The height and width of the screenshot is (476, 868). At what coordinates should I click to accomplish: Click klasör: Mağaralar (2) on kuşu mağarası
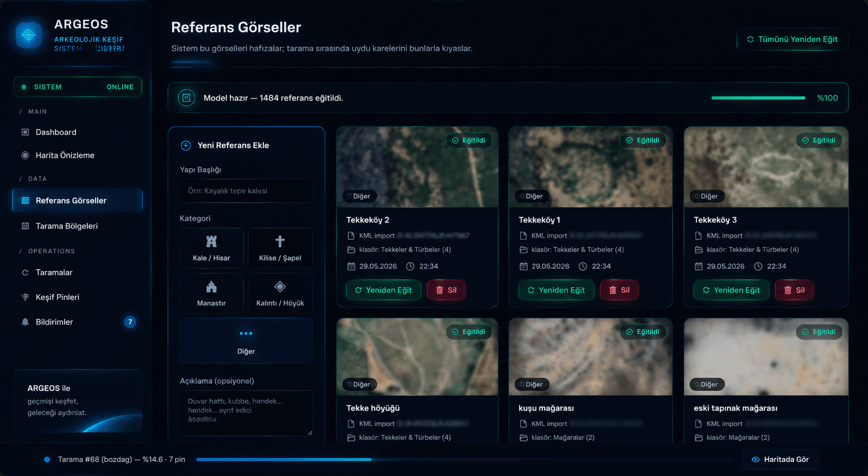tap(563, 437)
